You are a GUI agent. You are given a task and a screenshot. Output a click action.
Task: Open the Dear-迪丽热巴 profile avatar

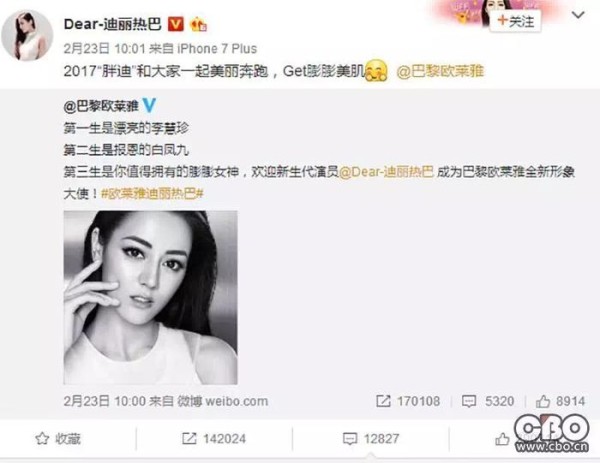point(27,35)
